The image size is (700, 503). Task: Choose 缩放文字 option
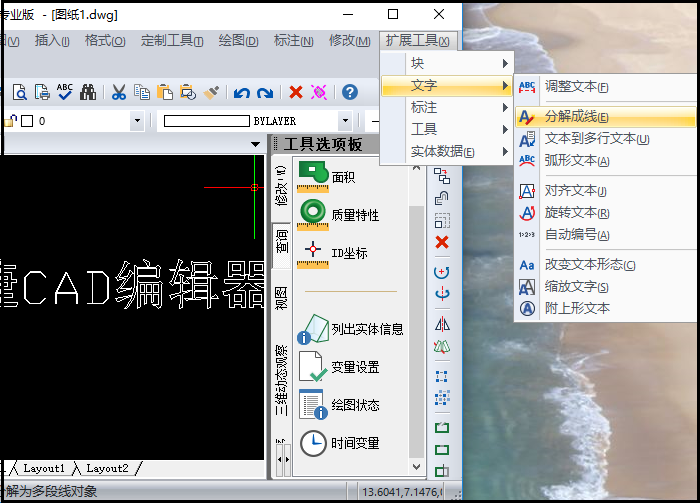[x=606, y=287]
